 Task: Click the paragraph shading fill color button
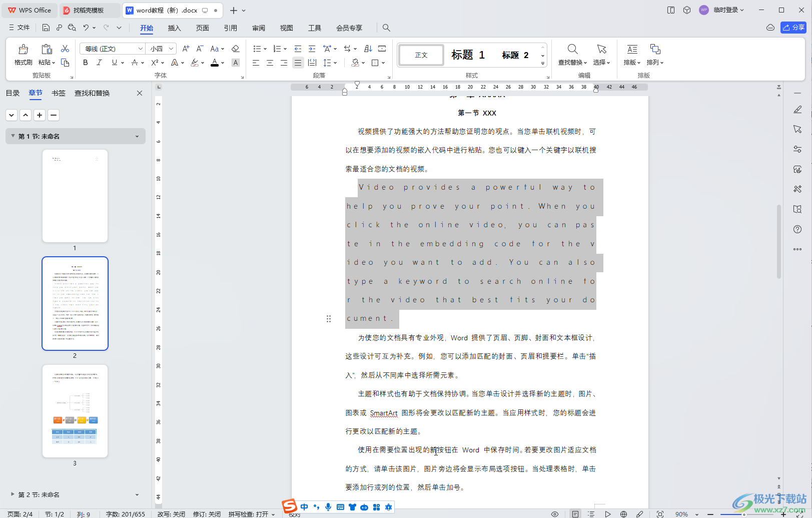(355, 63)
